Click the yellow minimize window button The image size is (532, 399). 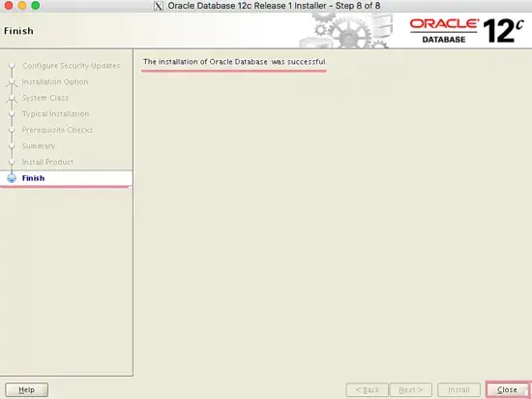(22, 6)
